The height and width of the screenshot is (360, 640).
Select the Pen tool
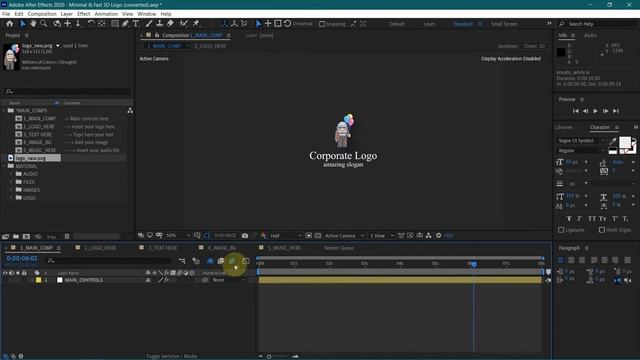[125, 24]
